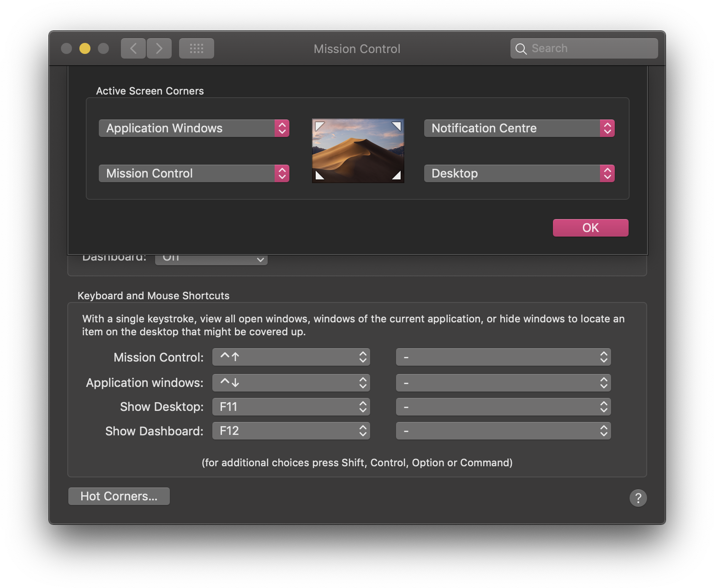Show all preferences grid icon

[x=197, y=48]
